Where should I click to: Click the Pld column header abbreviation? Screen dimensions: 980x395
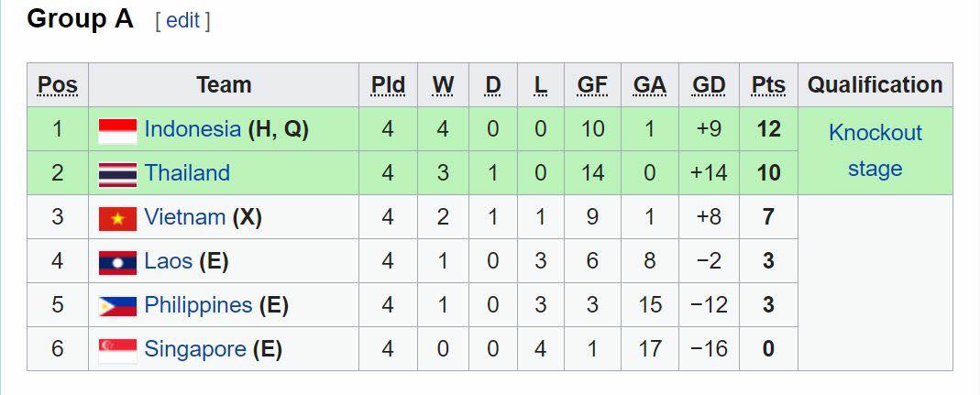(388, 85)
